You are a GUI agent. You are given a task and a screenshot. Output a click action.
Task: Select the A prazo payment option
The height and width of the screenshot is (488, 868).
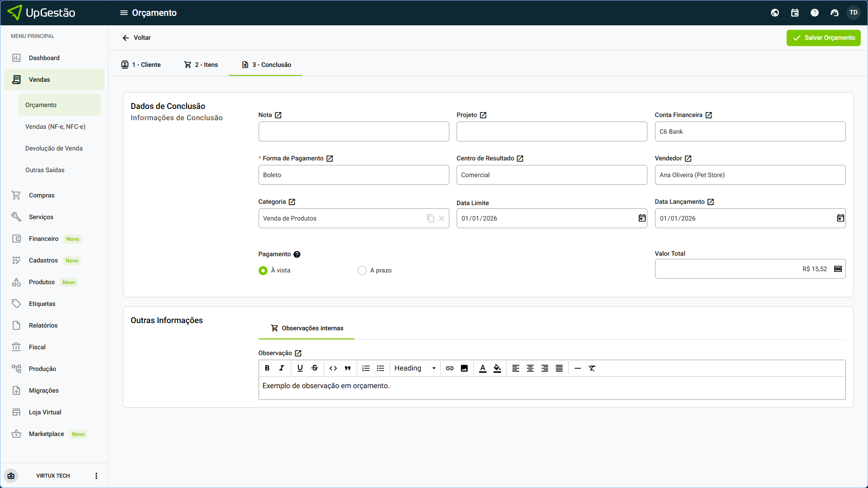pos(362,271)
